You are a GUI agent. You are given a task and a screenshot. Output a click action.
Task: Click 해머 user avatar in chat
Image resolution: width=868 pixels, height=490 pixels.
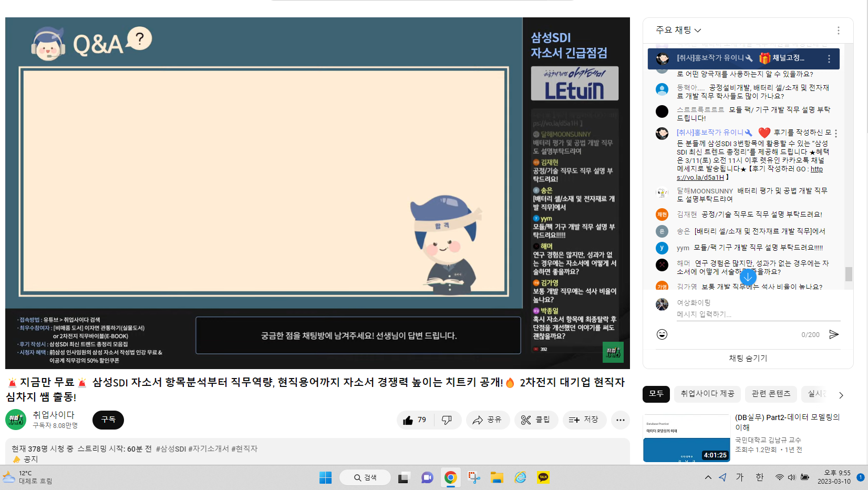click(x=662, y=264)
